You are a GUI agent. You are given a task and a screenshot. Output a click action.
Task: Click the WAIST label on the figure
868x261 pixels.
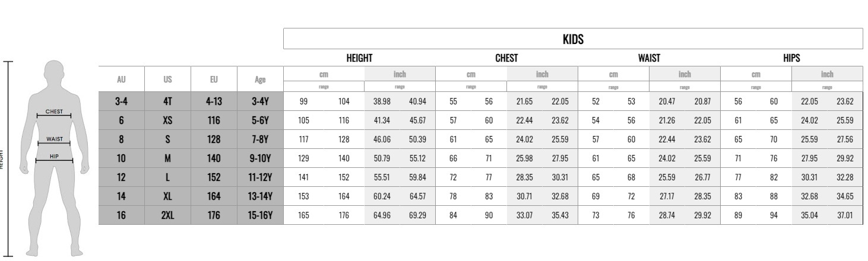click(x=54, y=139)
